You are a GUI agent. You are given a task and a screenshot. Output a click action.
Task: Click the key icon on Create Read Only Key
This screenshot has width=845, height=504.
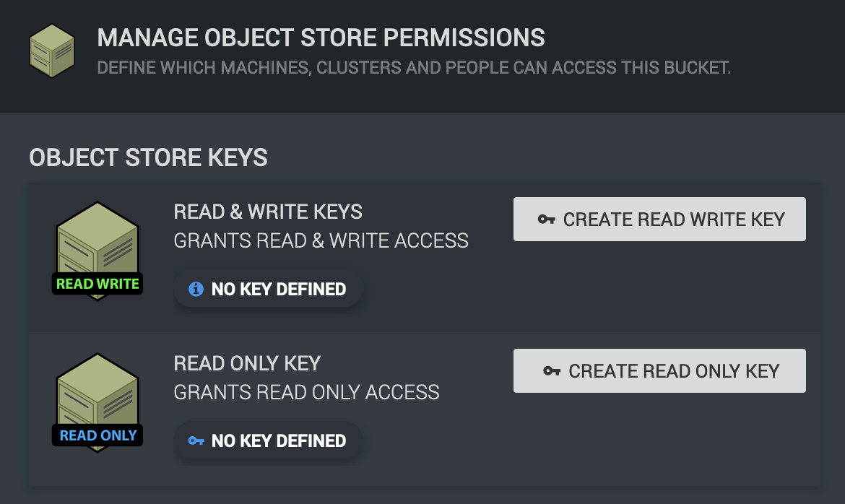click(x=552, y=371)
